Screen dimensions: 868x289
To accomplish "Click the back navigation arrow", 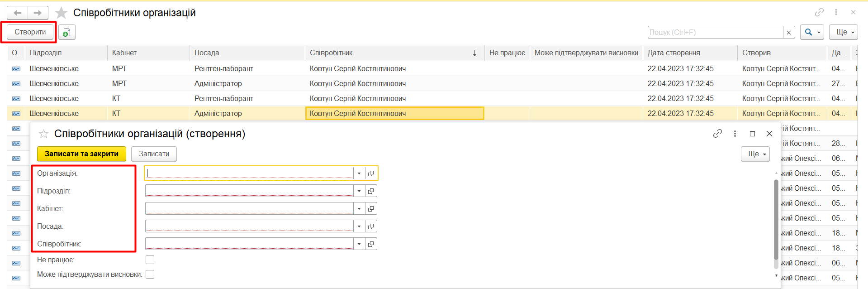I will tap(17, 13).
